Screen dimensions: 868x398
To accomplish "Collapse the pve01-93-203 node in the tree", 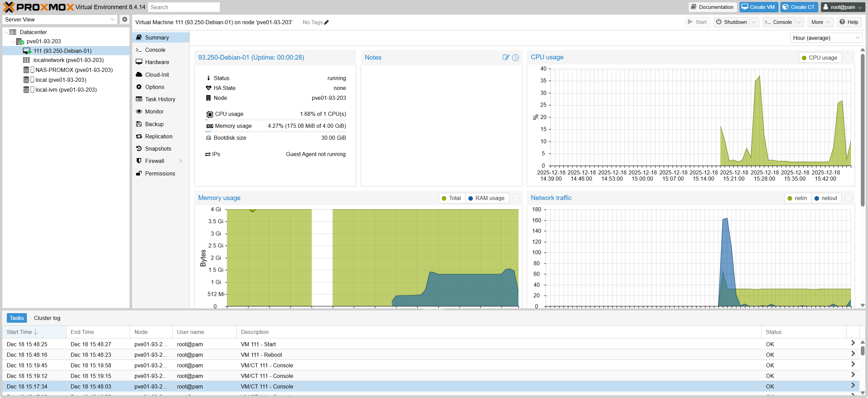I will tap(13, 41).
